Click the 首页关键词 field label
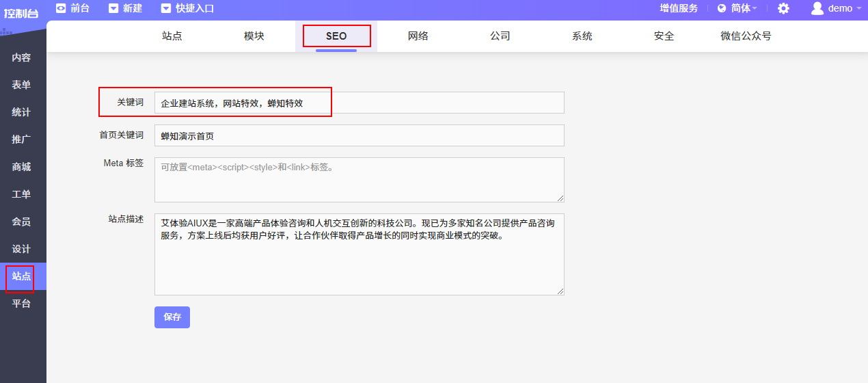 click(122, 135)
